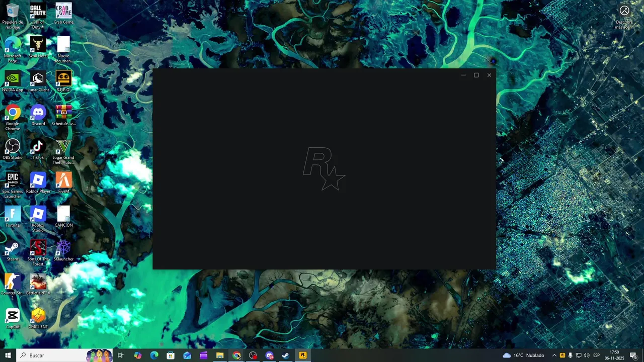
Task: Open the purple clapperboard taskbar app
Action: (204, 355)
